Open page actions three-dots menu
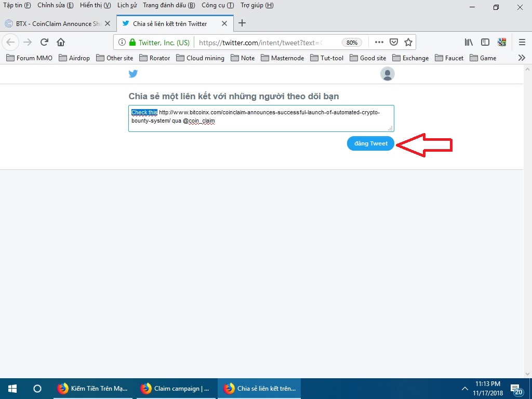The image size is (532, 399). [379, 42]
